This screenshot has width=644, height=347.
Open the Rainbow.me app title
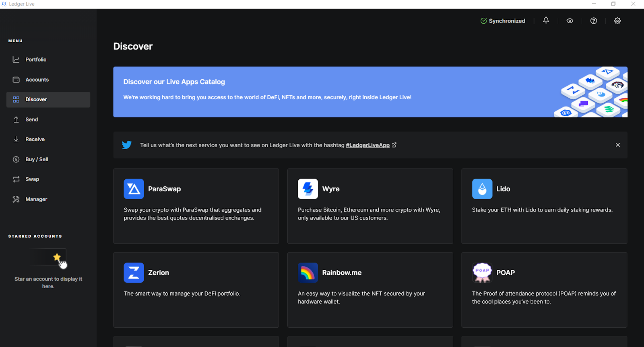coord(342,273)
